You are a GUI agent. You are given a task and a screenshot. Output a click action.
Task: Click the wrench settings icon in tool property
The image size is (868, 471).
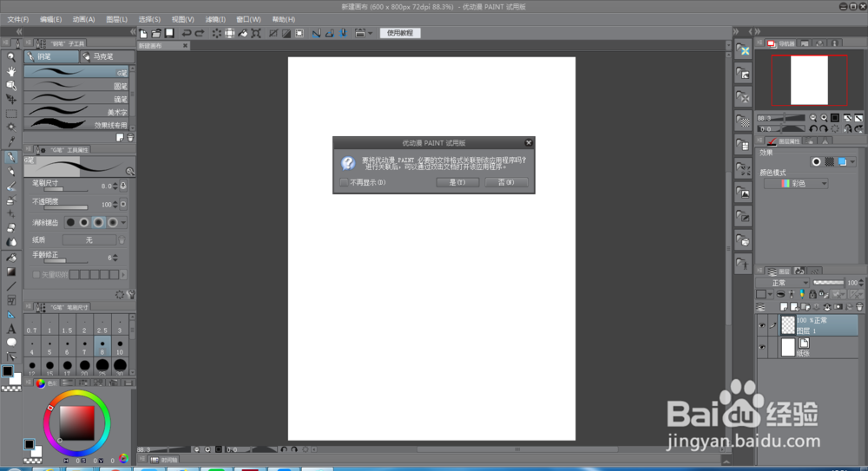(x=131, y=294)
